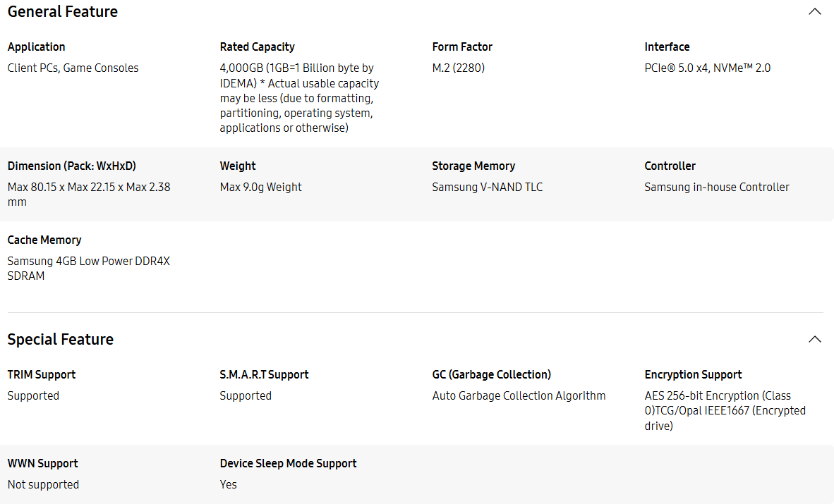Screen dimensions: 834x504
Task: Click the Encryption Support label
Action: (x=693, y=374)
